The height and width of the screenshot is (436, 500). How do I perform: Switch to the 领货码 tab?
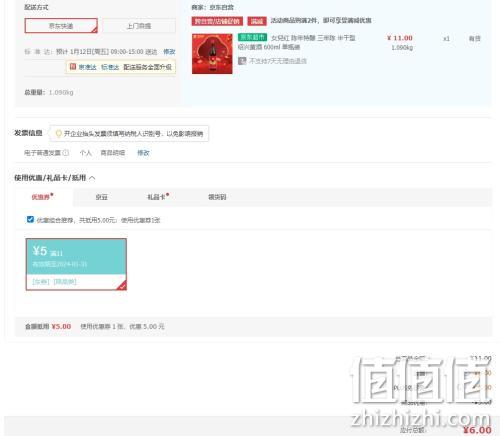click(x=217, y=197)
